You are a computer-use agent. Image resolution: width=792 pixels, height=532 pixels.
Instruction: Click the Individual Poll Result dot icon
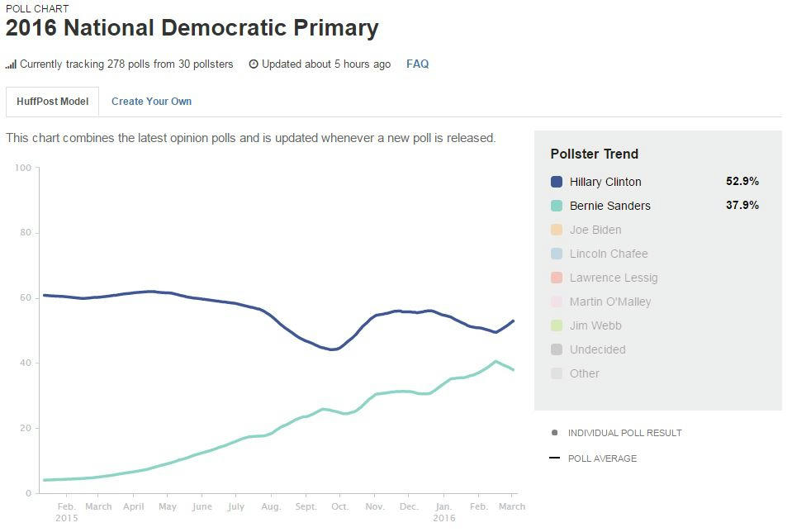tap(554, 433)
